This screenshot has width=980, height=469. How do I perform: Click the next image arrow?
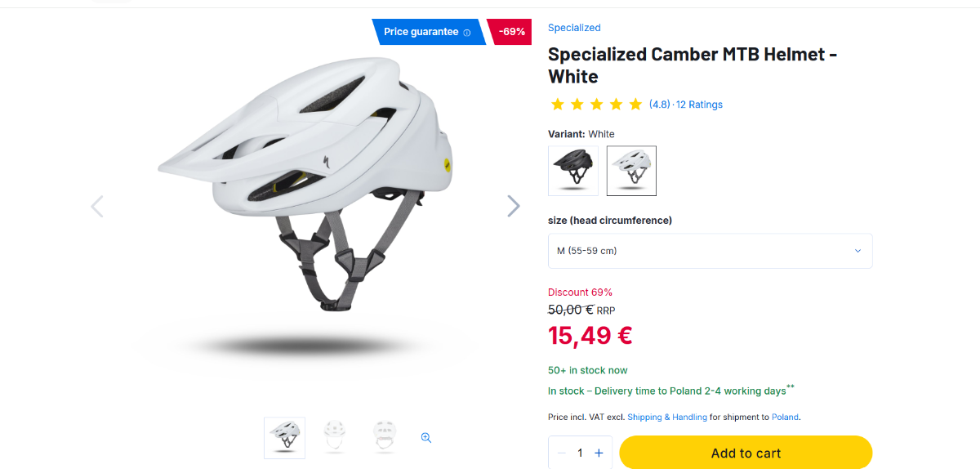[513, 206]
